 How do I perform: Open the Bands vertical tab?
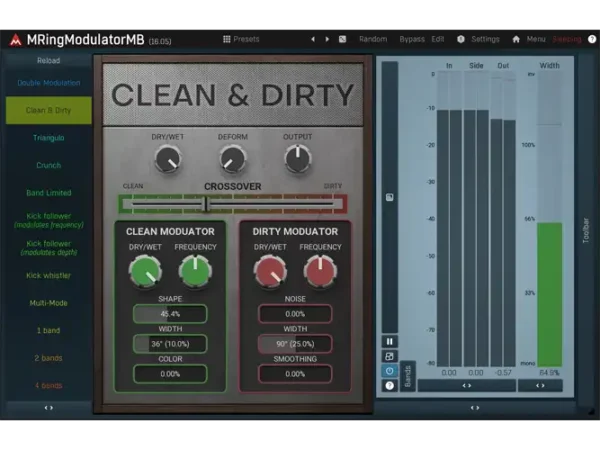(x=408, y=376)
